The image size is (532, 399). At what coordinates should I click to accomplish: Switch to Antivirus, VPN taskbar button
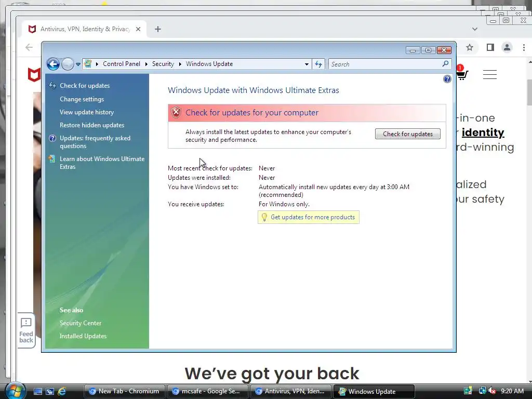pyautogui.click(x=290, y=391)
